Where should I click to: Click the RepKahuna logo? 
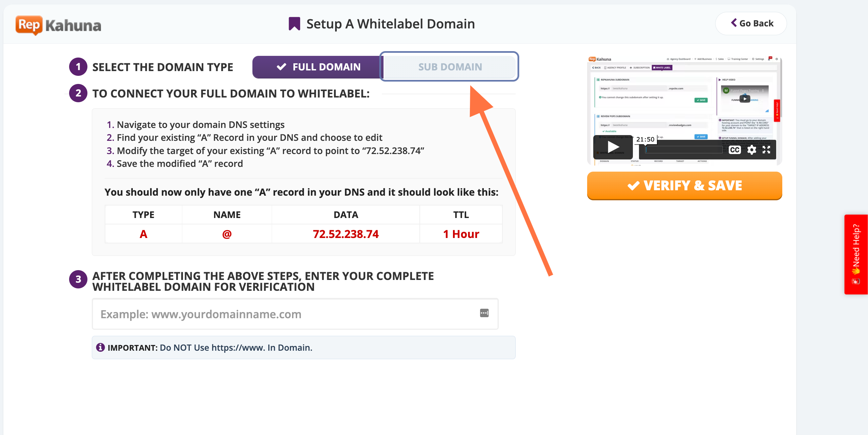tap(58, 25)
